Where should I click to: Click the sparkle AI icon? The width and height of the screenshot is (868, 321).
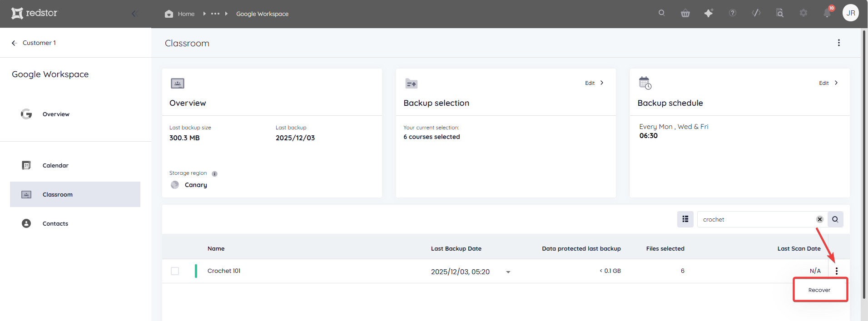pyautogui.click(x=709, y=13)
